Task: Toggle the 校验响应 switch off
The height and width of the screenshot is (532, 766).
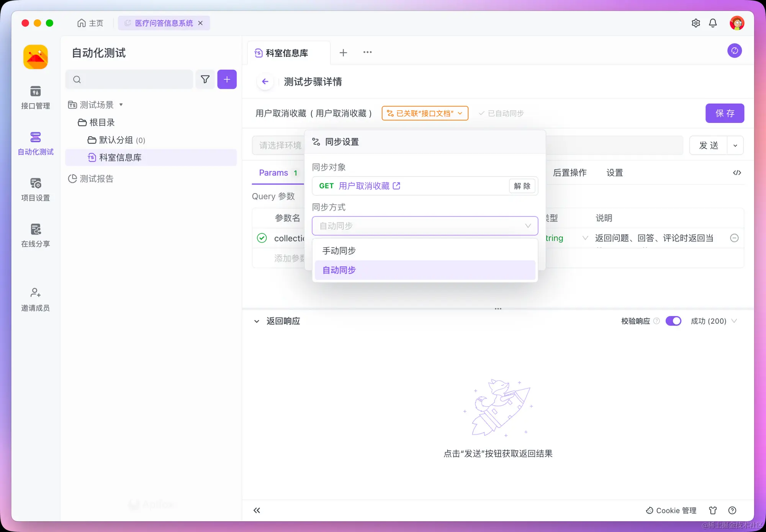Action: click(674, 321)
